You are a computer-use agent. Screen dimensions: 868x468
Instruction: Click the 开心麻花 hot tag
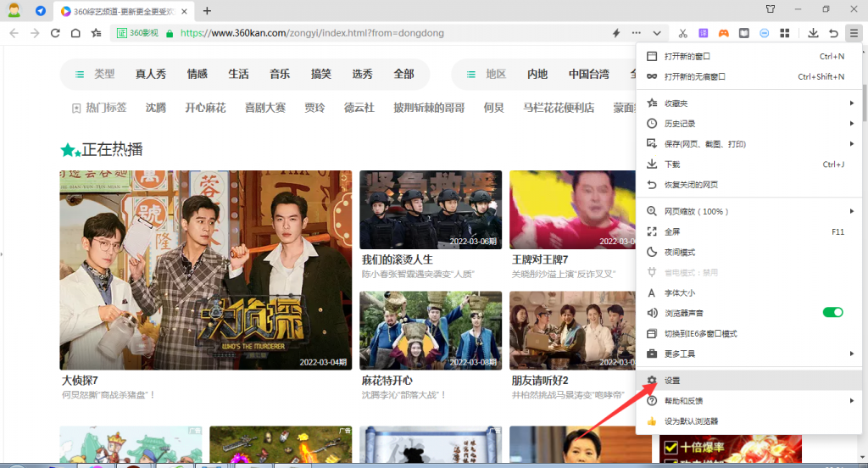(205, 108)
